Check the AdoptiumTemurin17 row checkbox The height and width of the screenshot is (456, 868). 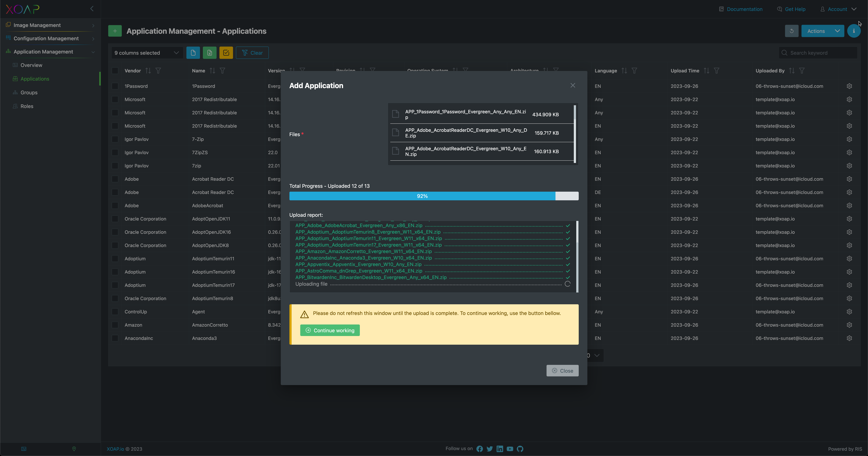[x=115, y=285]
